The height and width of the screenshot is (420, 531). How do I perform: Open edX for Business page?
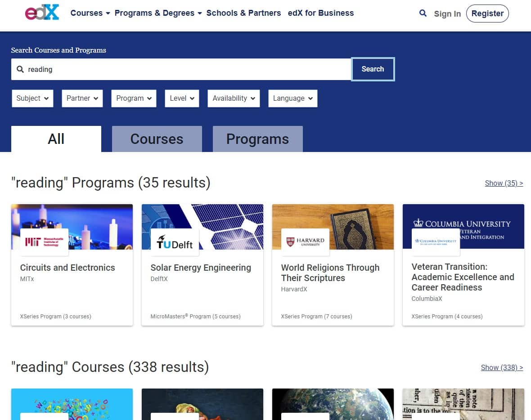point(321,13)
